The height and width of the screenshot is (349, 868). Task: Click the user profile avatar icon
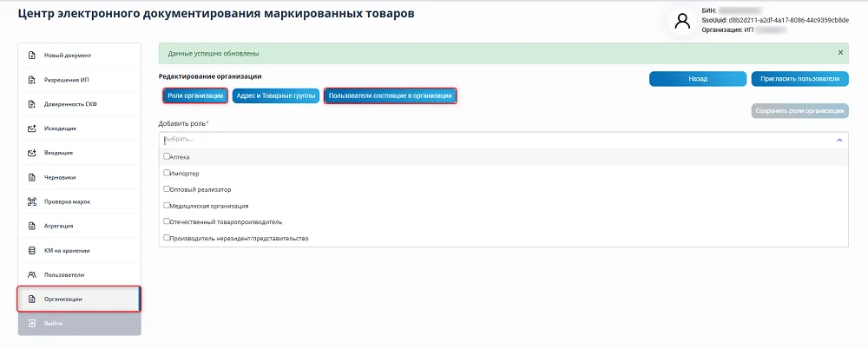coord(682,22)
